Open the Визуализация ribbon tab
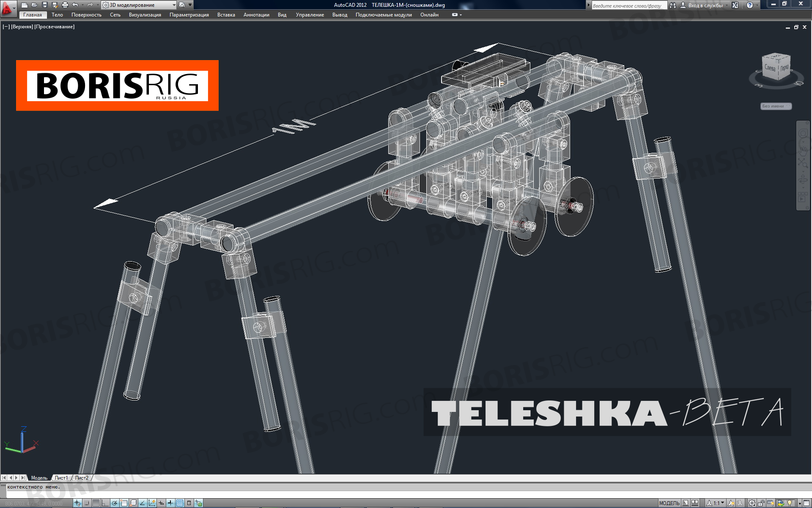 click(x=145, y=15)
